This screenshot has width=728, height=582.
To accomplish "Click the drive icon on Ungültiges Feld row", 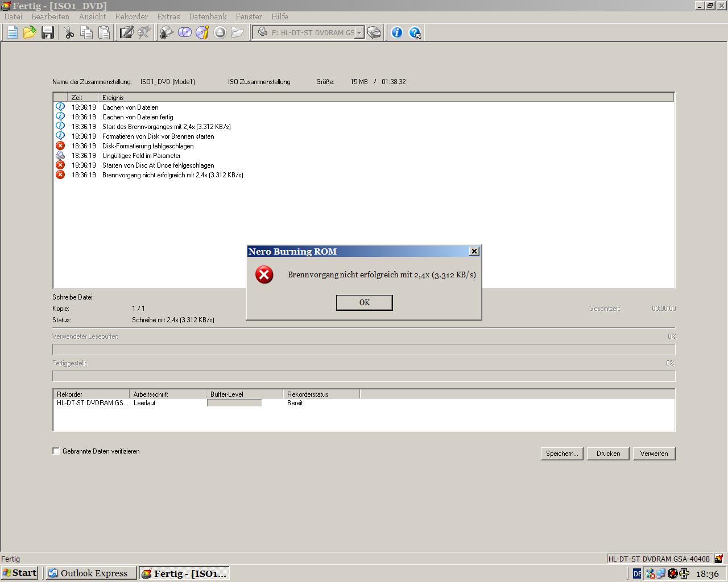I will tap(60, 155).
